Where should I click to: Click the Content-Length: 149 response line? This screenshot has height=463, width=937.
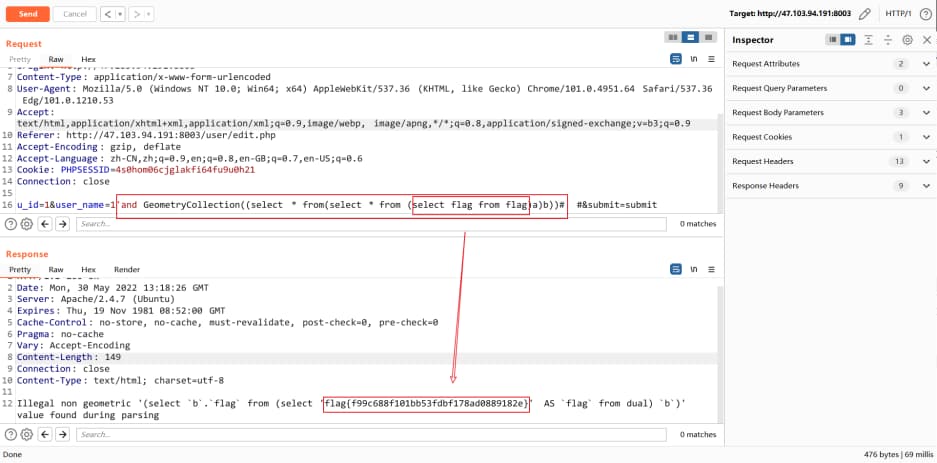coord(69,358)
